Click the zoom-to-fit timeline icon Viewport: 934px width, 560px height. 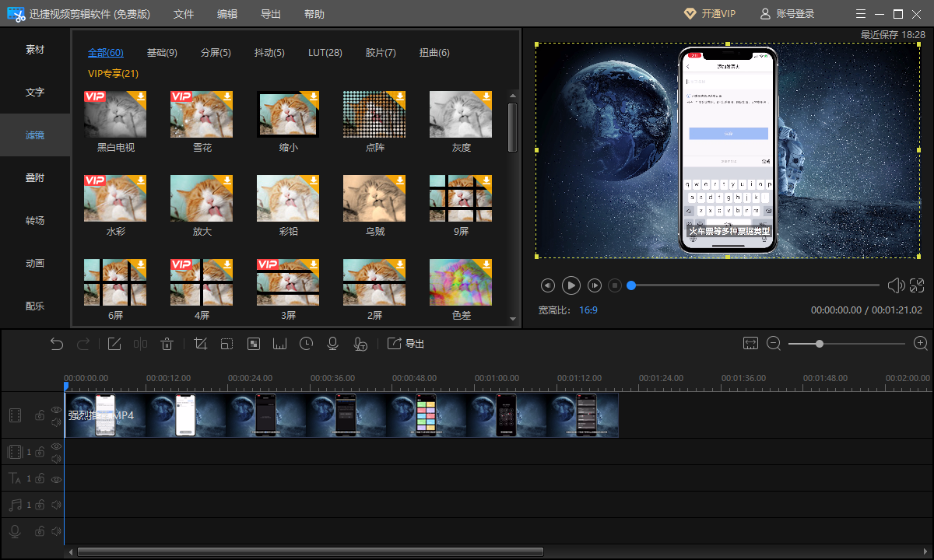click(750, 343)
